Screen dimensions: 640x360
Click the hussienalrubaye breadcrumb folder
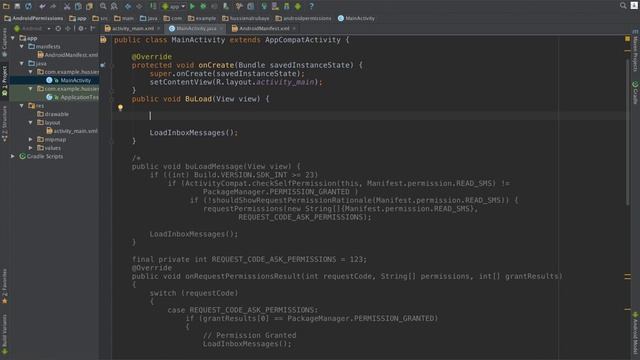(246, 18)
